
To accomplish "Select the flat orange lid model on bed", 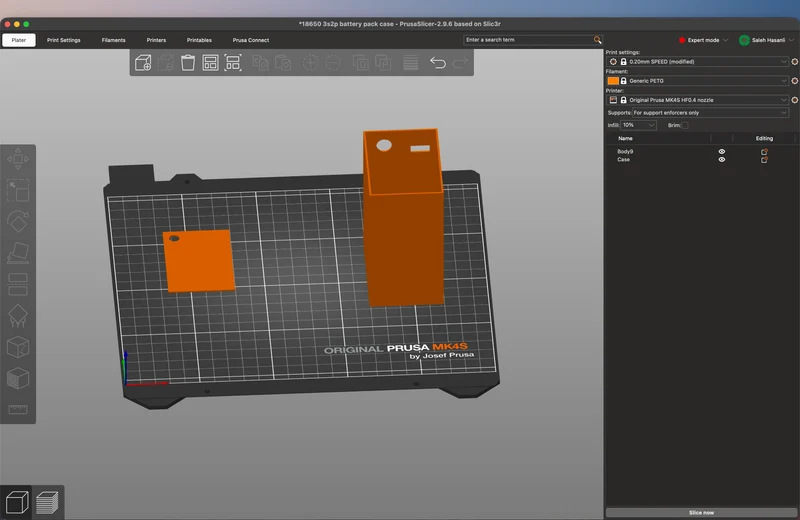I will point(199,261).
